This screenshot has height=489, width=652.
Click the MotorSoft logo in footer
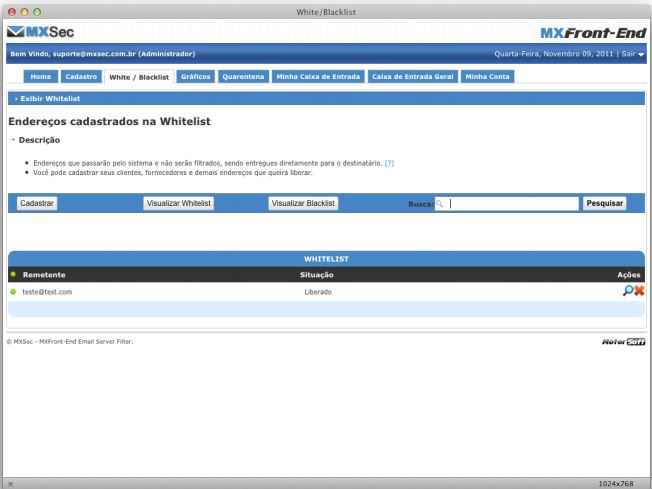click(623, 342)
